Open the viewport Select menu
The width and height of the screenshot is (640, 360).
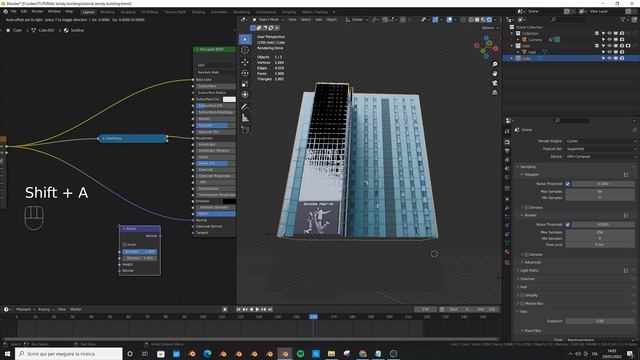tap(306, 20)
